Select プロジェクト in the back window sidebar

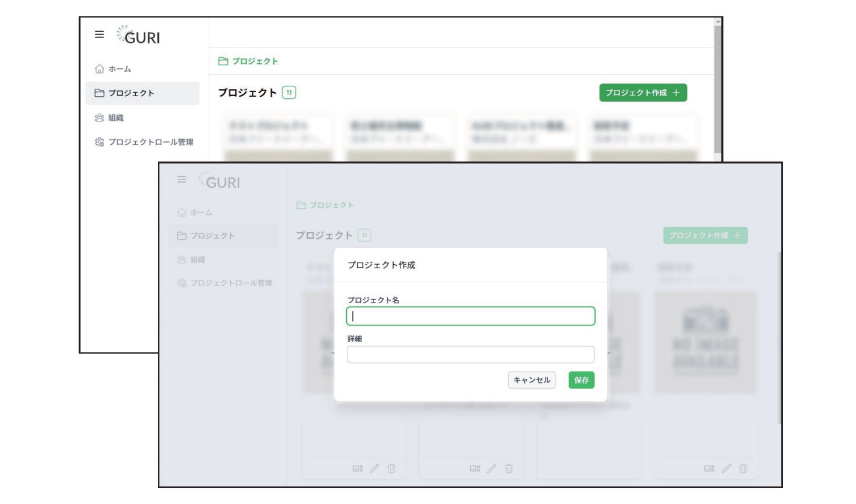(131, 93)
